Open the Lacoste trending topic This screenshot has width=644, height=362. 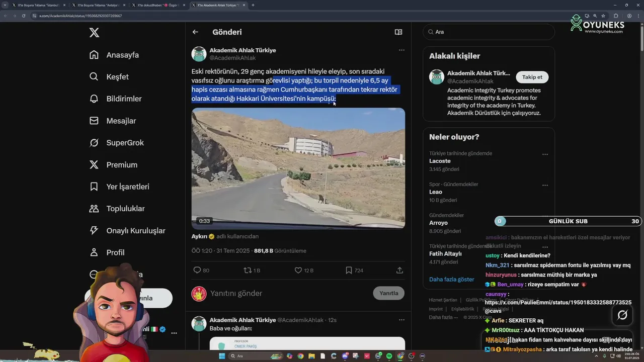pos(440,161)
